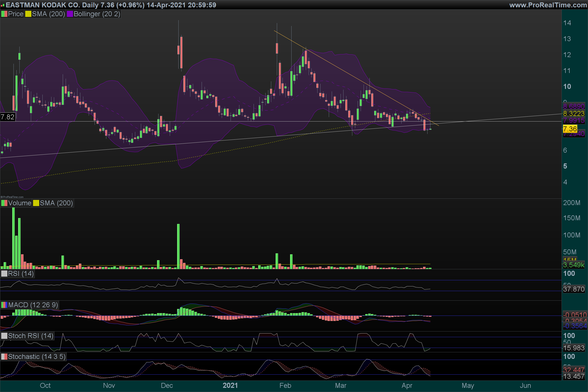Click the yellow Volume SMA (200) icon
588x392 pixels.
point(36,203)
